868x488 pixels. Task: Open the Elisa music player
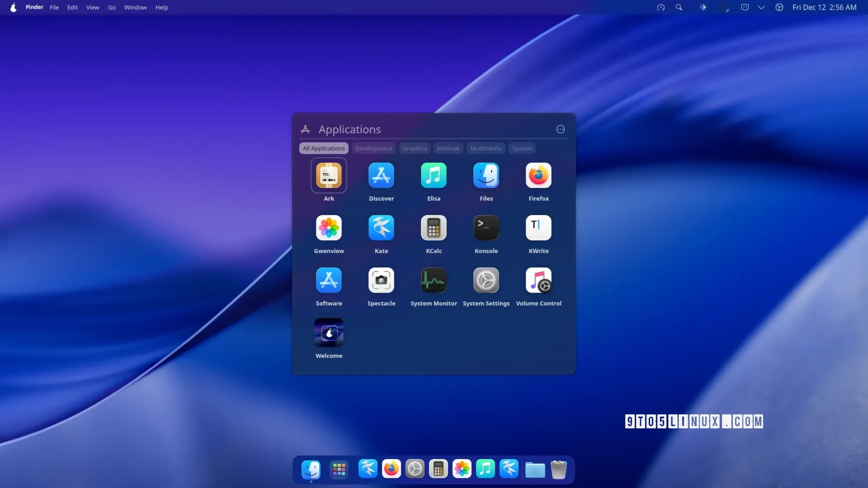pos(434,176)
